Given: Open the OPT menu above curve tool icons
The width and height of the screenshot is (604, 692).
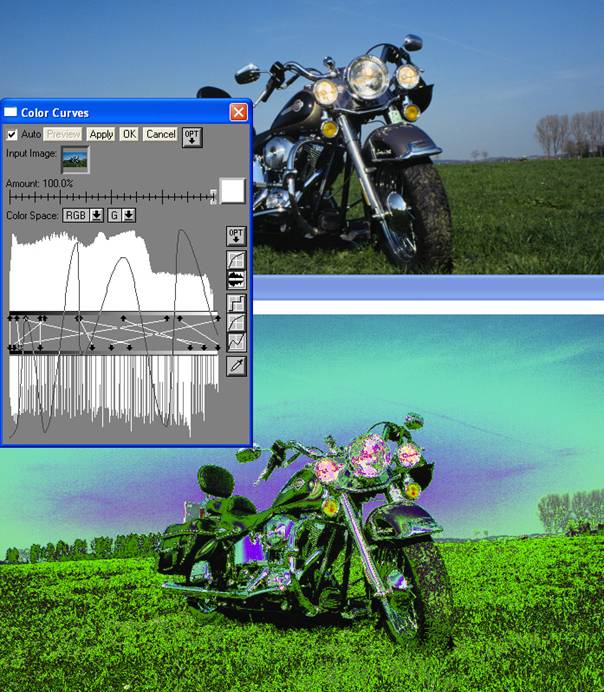Looking at the screenshot, I should pyautogui.click(x=236, y=236).
